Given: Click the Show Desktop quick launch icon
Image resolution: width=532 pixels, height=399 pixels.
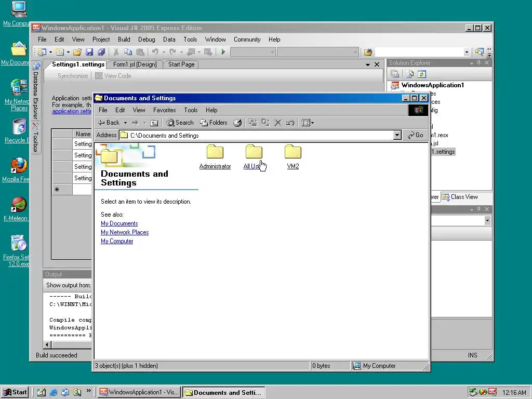Looking at the screenshot, I should point(42,392).
